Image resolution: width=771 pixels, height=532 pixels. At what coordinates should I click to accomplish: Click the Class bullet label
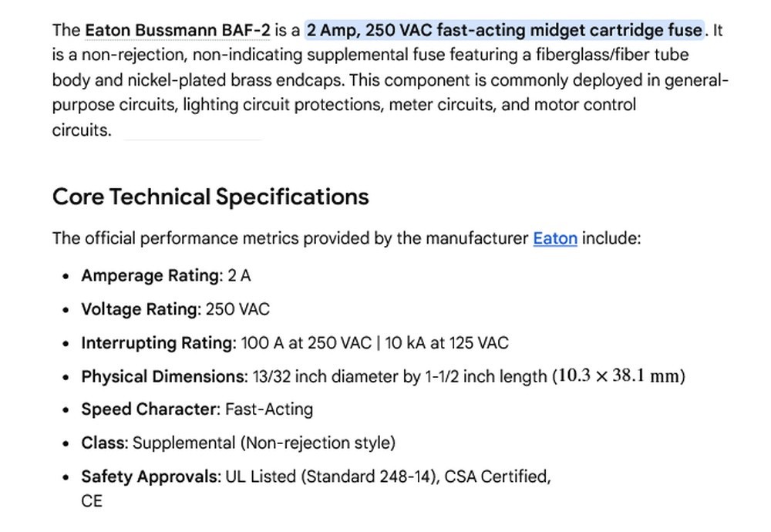click(105, 443)
